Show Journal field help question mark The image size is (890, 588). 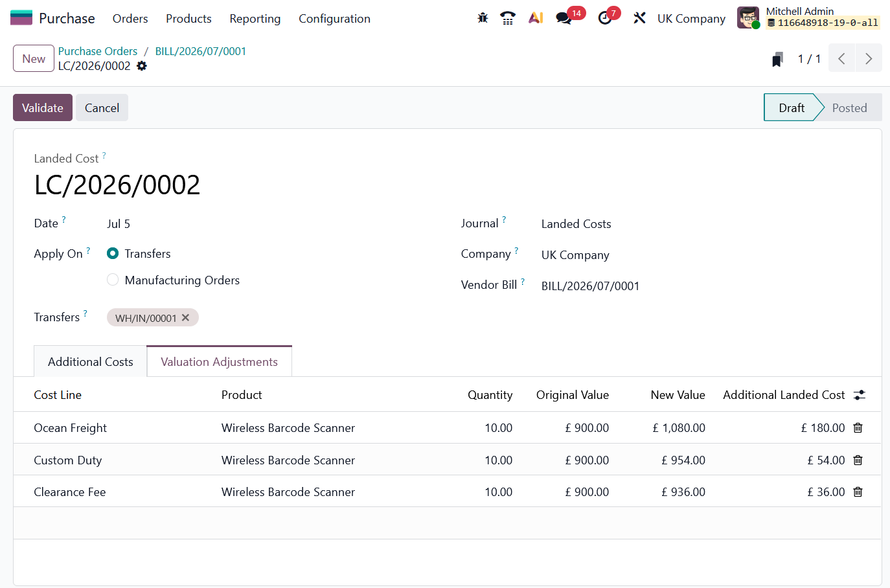click(504, 220)
